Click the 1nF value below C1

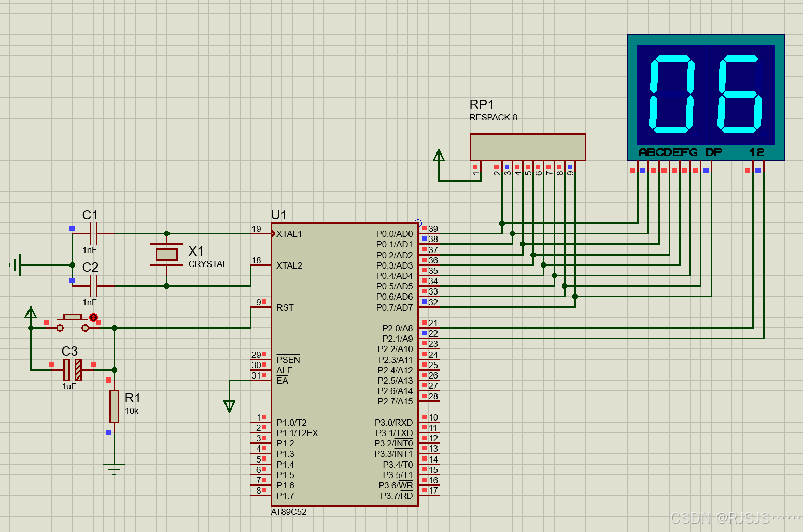coord(90,250)
